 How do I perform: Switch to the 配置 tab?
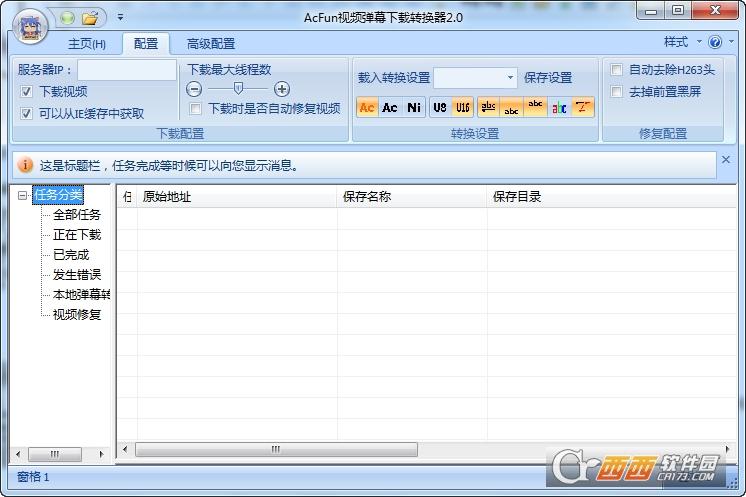(x=146, y=44)
